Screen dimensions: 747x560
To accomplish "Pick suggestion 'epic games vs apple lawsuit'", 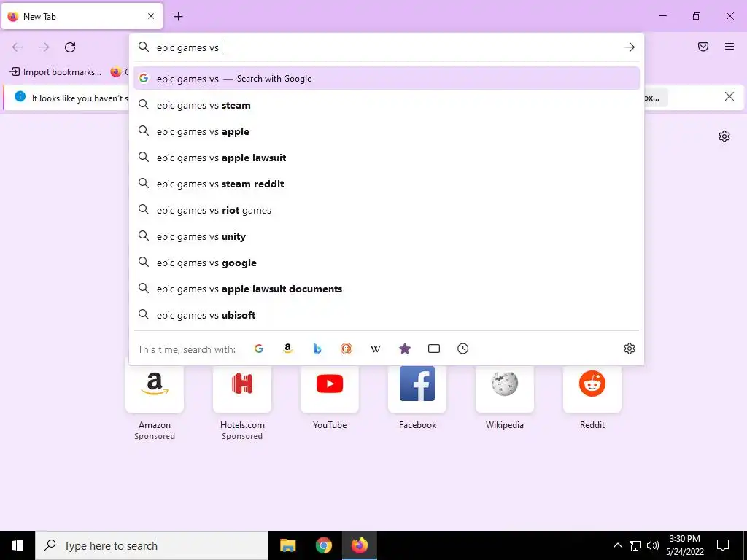I will [387, 157].
